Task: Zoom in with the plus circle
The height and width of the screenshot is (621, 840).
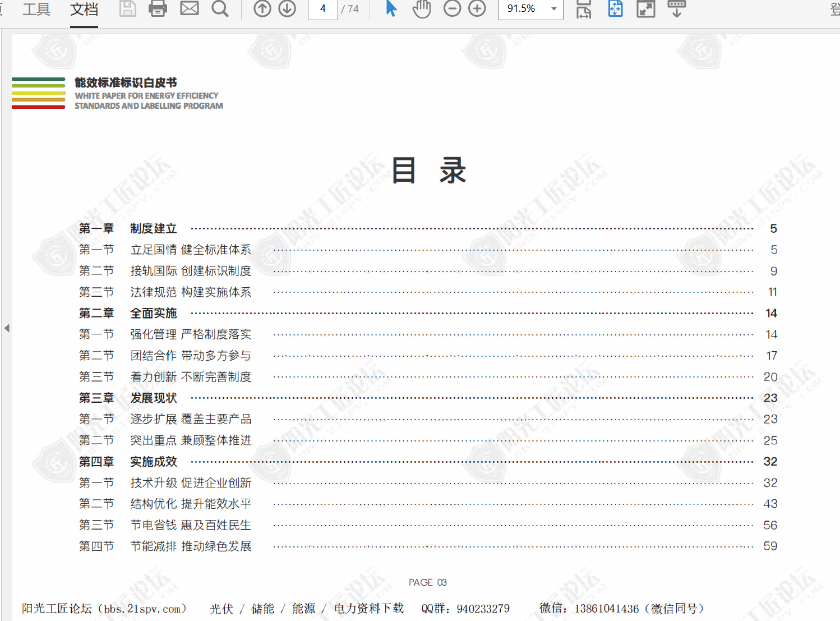Action: 477,8
